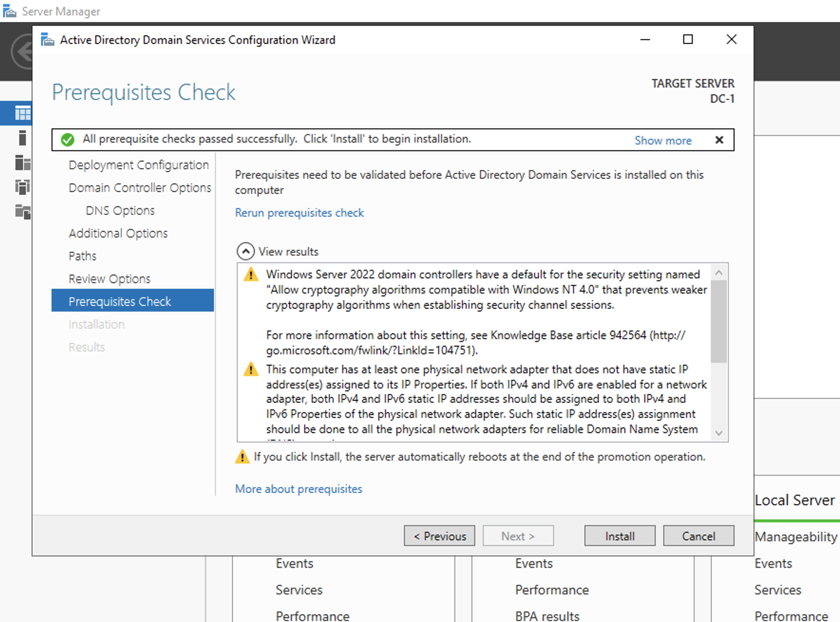Image resolution: width=840 pixels, height=622 pixels.
Task: Click the warning icon beside the cryptography message
Action: [251, 274]
